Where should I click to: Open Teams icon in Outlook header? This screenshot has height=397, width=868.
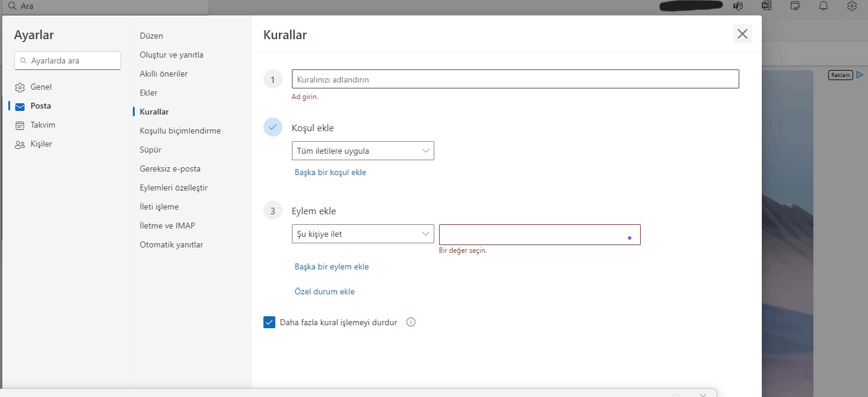click(738, 6)
